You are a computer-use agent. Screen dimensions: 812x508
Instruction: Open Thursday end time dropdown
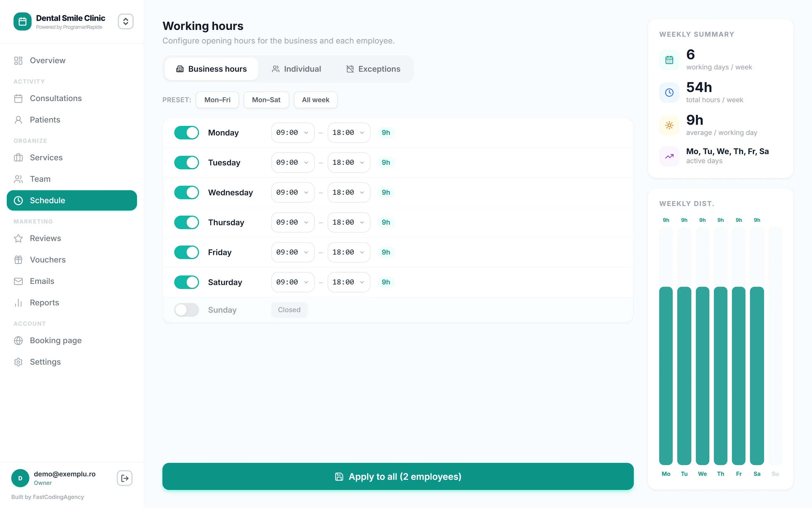tap(349, 222)
